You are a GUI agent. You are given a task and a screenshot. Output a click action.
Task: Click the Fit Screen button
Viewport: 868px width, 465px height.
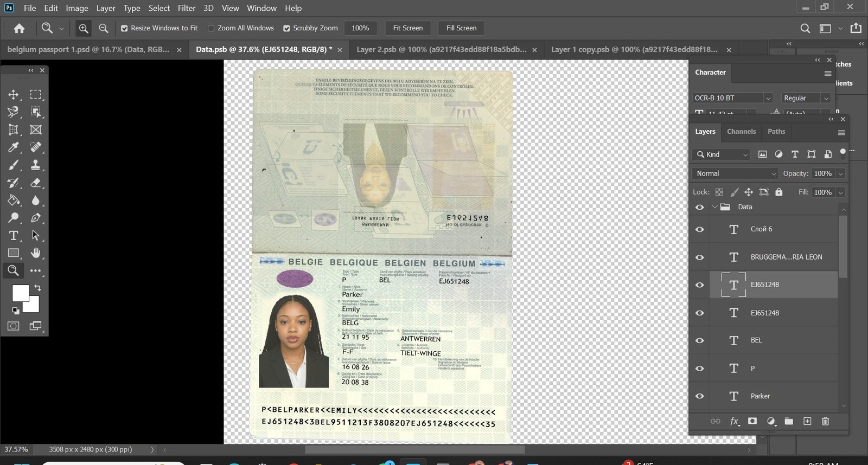[407, 28]
